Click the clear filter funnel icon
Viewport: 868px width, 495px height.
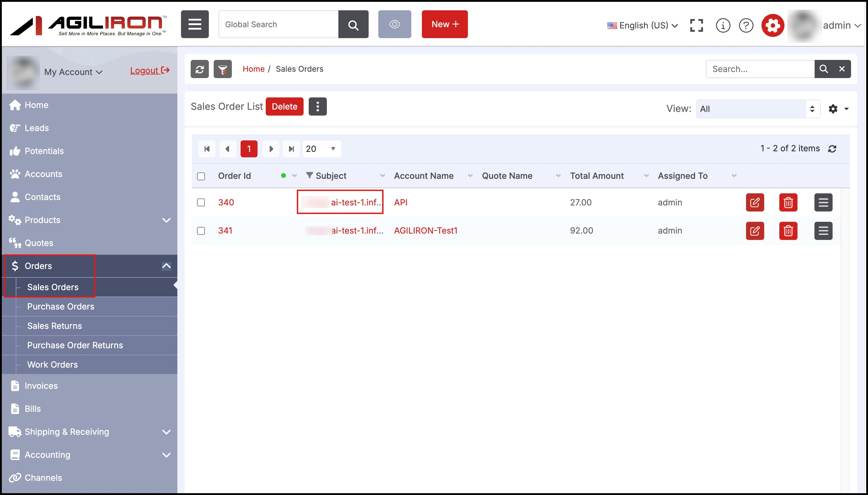pyautogui.click(x=223, y=69)
